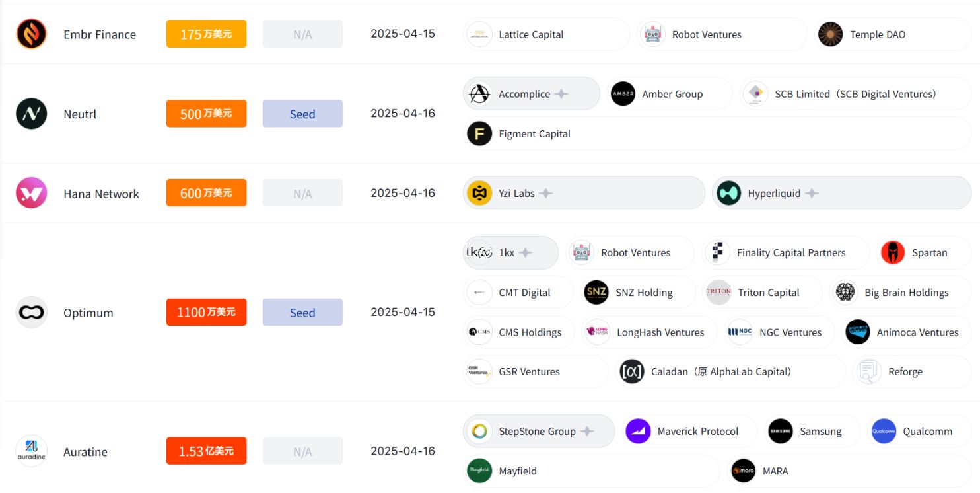Image resolution: width=980 pixels, height=493 pixels.
Task: Open the Hana Network project name link
Action: click(101, 194)
